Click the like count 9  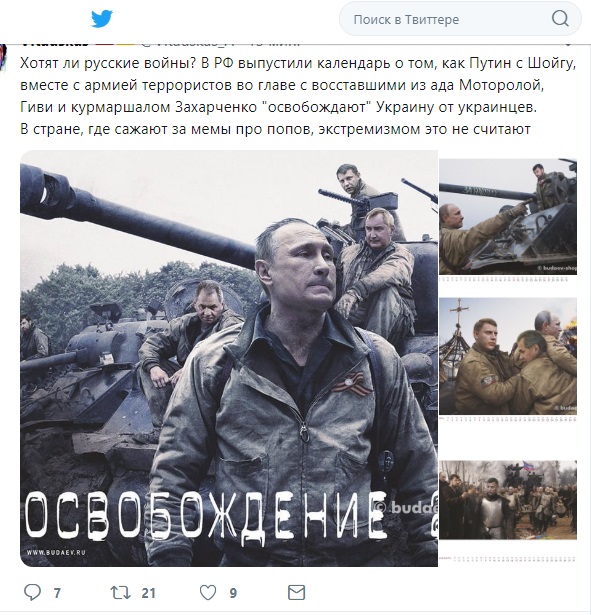[x=233, y=593]
